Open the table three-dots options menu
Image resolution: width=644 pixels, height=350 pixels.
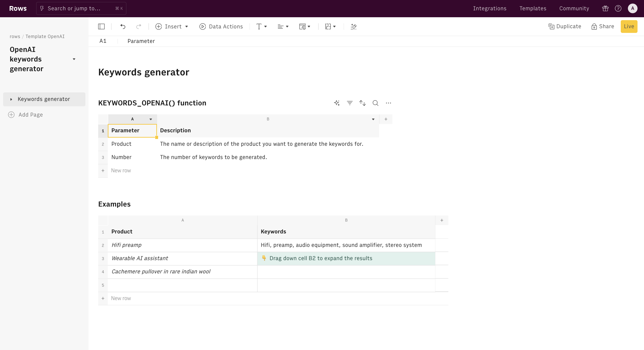coord(388,103)
